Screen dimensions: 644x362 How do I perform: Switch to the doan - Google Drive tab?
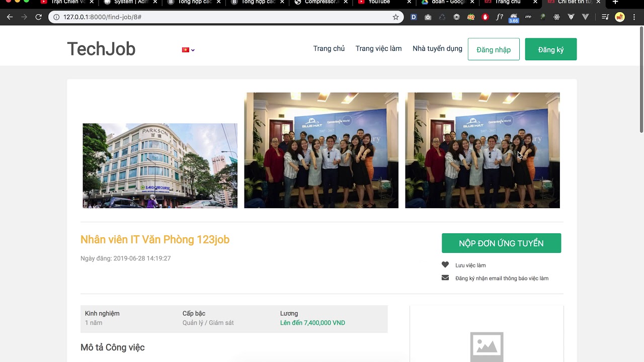[x=448, y=2]
